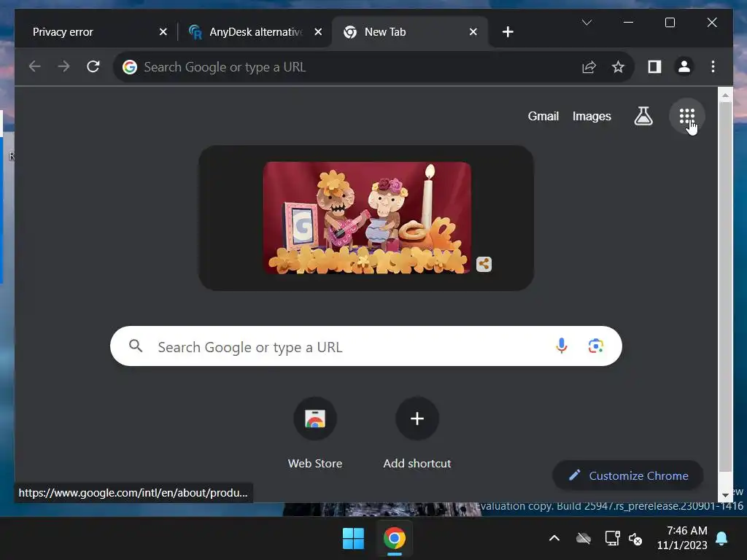Select the New Tab tab
Screen dimensions: 747x560
[x=410, y=32]
